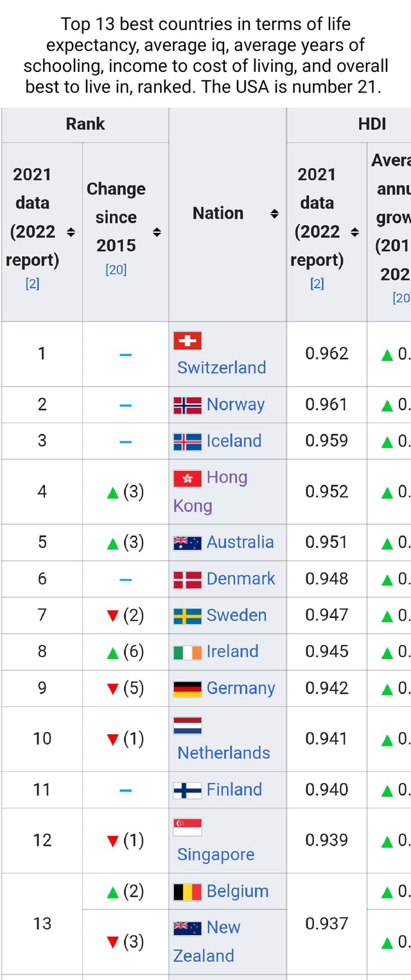Screen dimensions: 411x980
Task: Sort by Change since 2015 column
Action: (156, 233)
